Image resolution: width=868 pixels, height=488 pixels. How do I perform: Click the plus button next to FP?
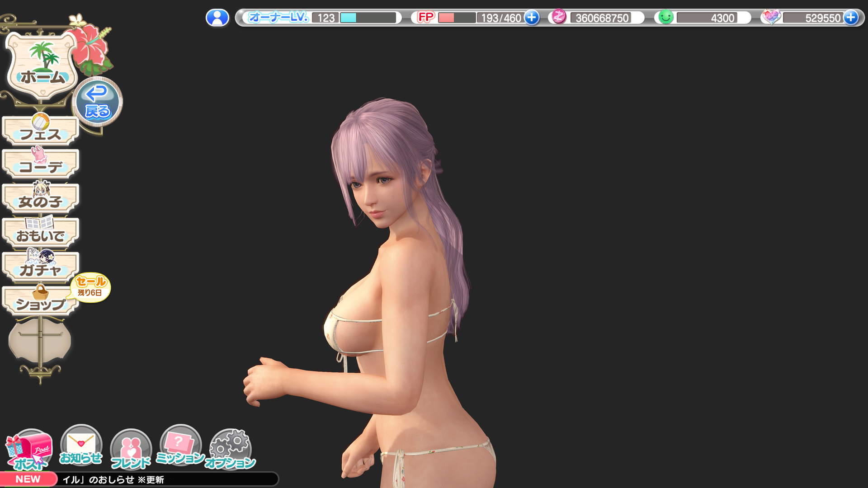coord(532,18)
